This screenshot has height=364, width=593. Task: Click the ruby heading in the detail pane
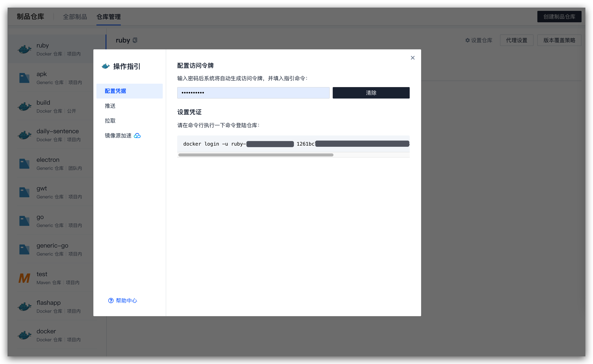click(123, 40)
